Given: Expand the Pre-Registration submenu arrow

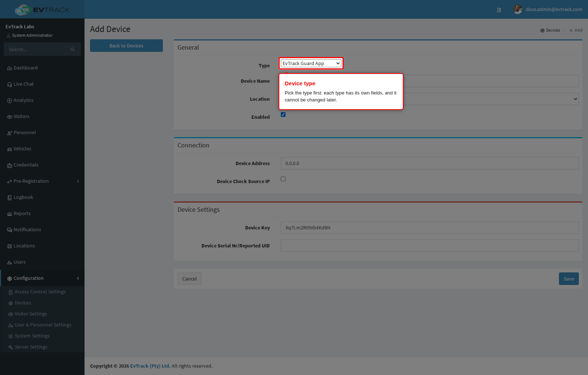Looking at the screenshot, I should pyautogui.click(x=78, y=181).
